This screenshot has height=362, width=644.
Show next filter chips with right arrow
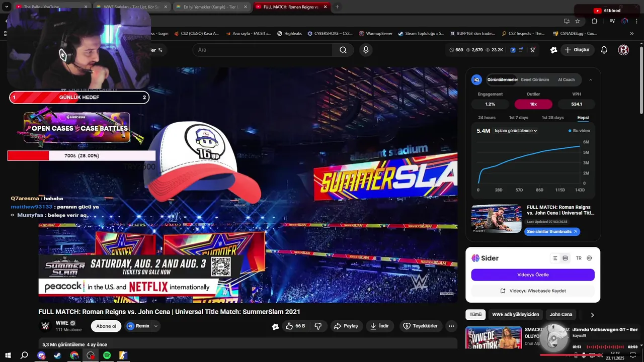[x=592, y=315]
